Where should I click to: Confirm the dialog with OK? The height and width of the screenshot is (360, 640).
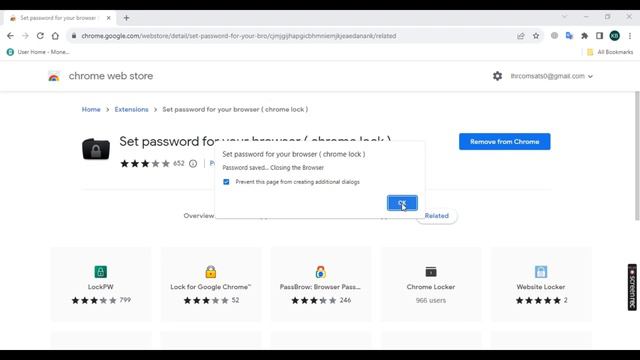pyautogui.click(x=402, y=203)
